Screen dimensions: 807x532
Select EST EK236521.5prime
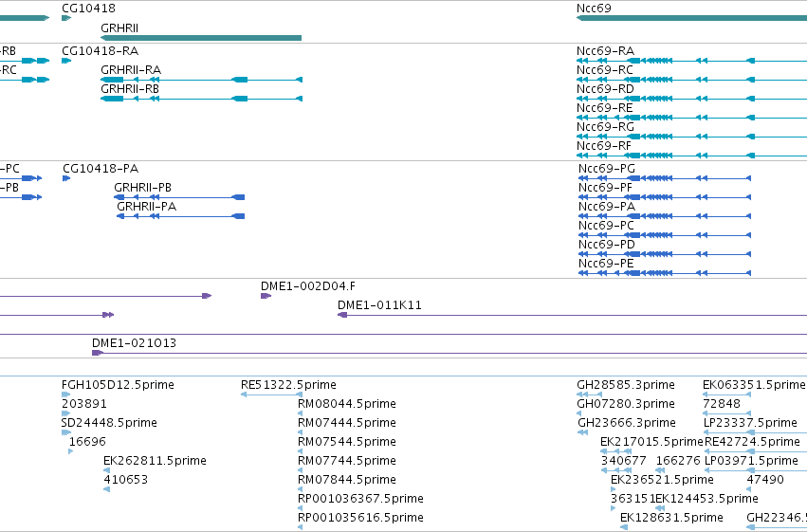[x=662, y=480]
